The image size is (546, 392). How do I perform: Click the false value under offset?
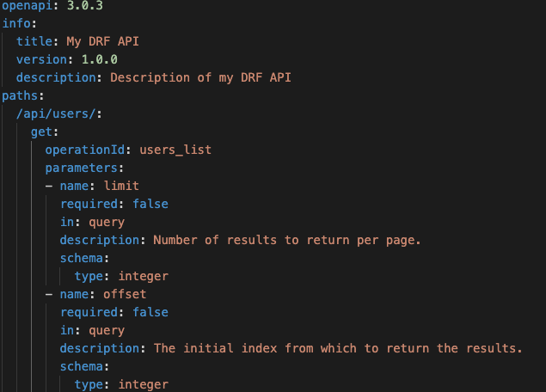tap(150, 312)
